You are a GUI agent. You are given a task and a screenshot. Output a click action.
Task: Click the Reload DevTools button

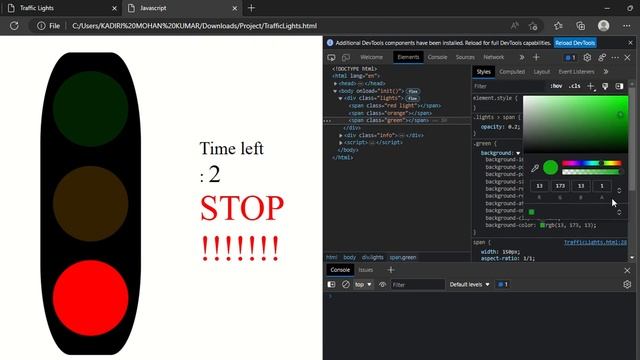point(575,43)
